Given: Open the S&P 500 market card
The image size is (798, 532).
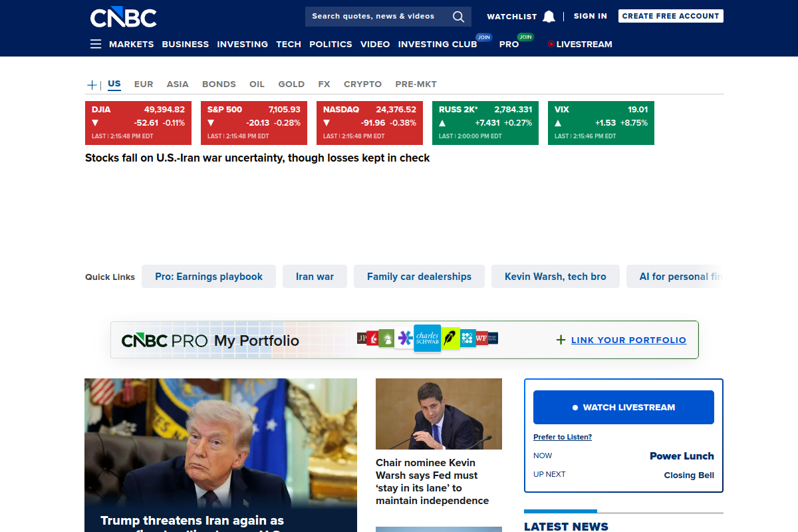Looking at the screenshot, I should 254,123.
